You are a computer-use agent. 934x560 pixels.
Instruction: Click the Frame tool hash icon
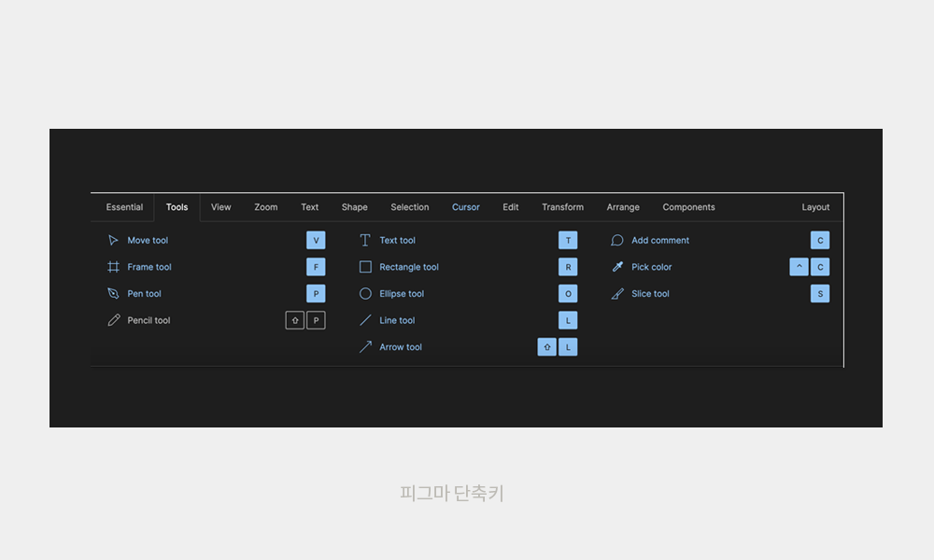coord(113,267)
